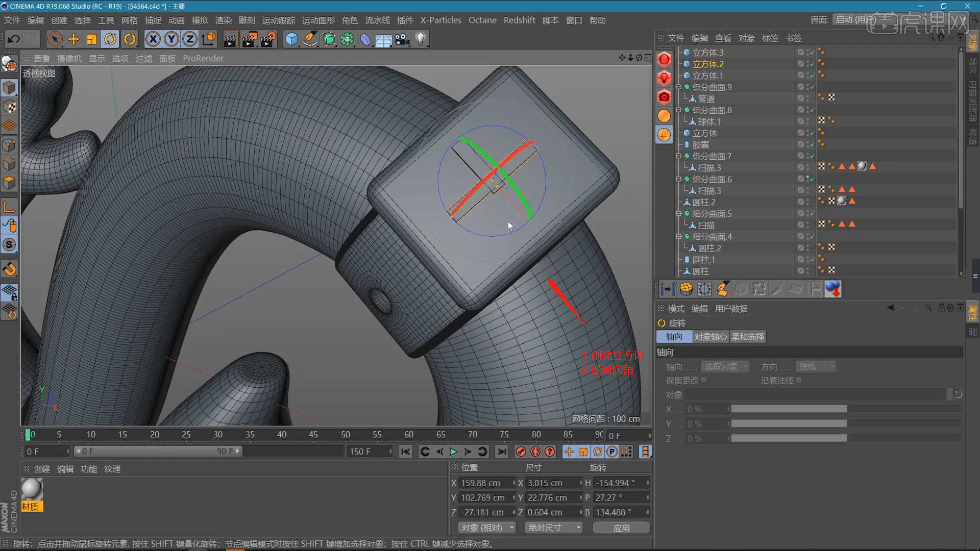Click the record active objects button
The height and width of the screenshot is (551, 980).
point(521,452)
